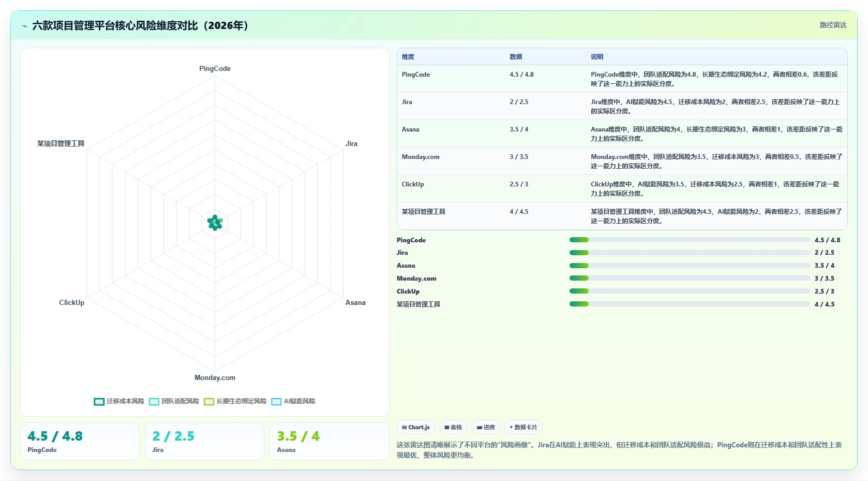Click the 4 / 4.5 value in the table
The image size is (868, 481).
tap(519, 212)
